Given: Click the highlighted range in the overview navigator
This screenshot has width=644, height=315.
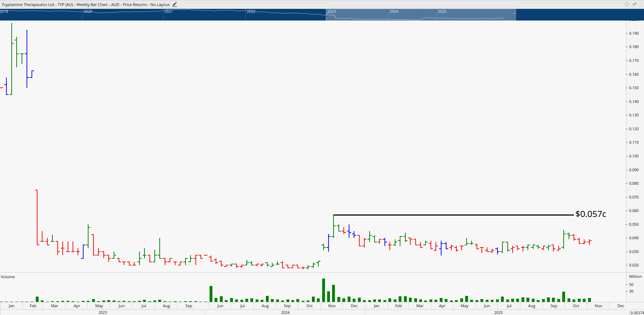Looking at the screenshot, I should pyautogui.click(x=421, y=15).
